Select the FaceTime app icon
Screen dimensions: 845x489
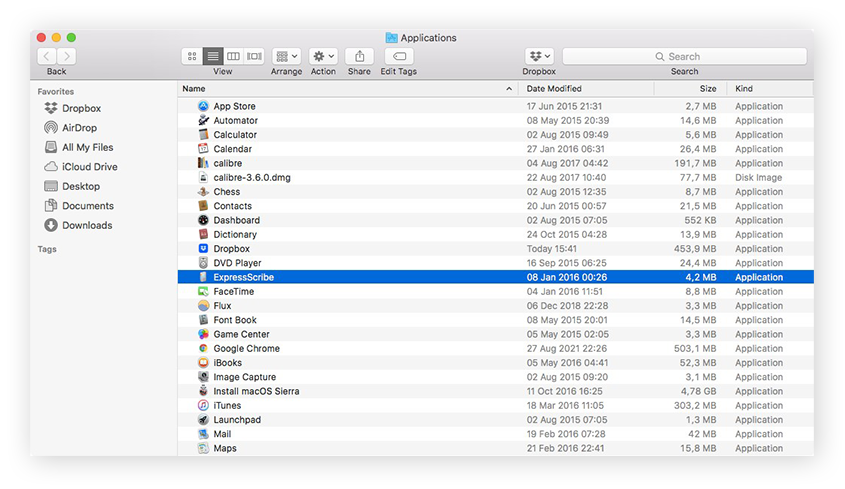(x=203, y=291)
